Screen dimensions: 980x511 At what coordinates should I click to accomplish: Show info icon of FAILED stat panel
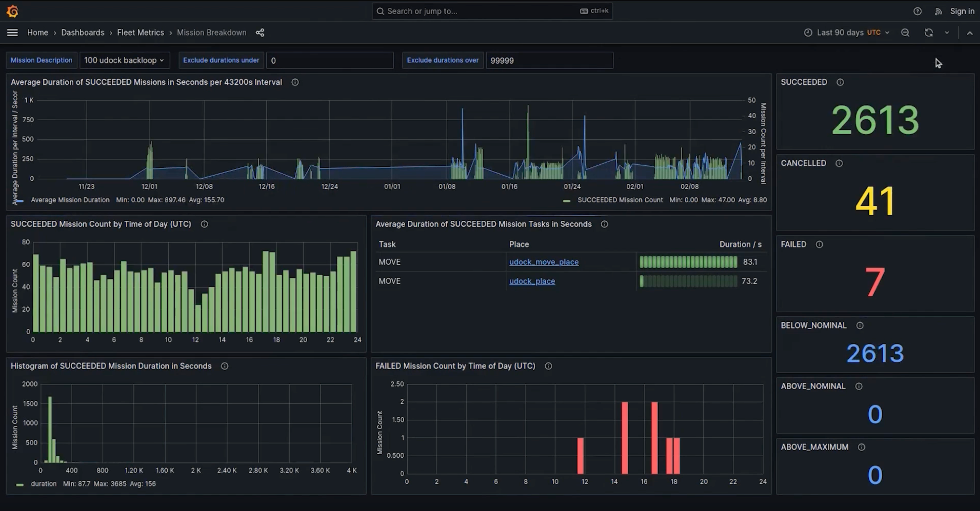click(x=819, y=244)
